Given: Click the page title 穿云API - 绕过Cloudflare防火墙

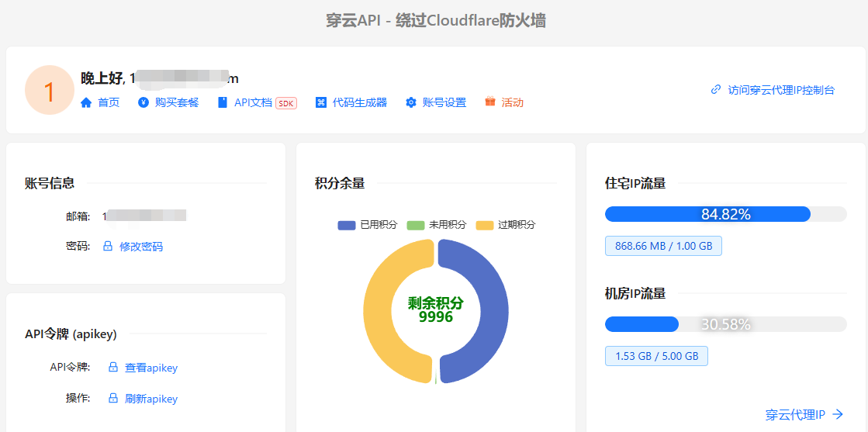Looking at the screenshot, I should pos(436,20).
